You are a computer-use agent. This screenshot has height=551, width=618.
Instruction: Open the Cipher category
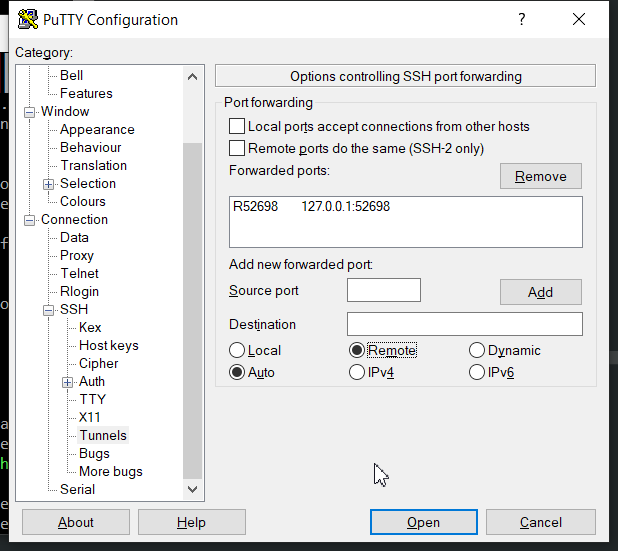98,364
